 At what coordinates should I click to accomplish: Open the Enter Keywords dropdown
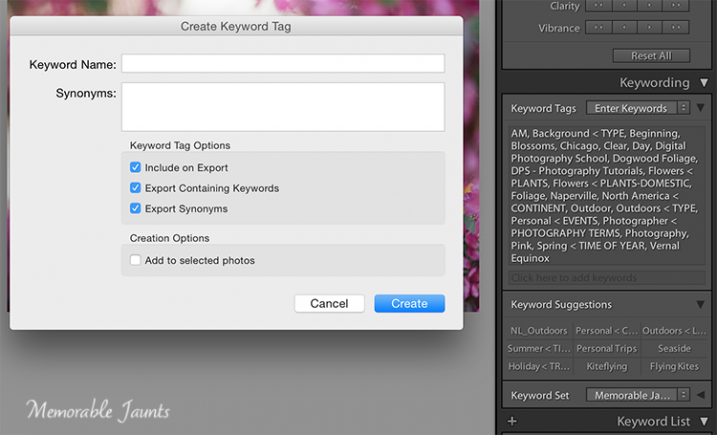pos(638,108)
